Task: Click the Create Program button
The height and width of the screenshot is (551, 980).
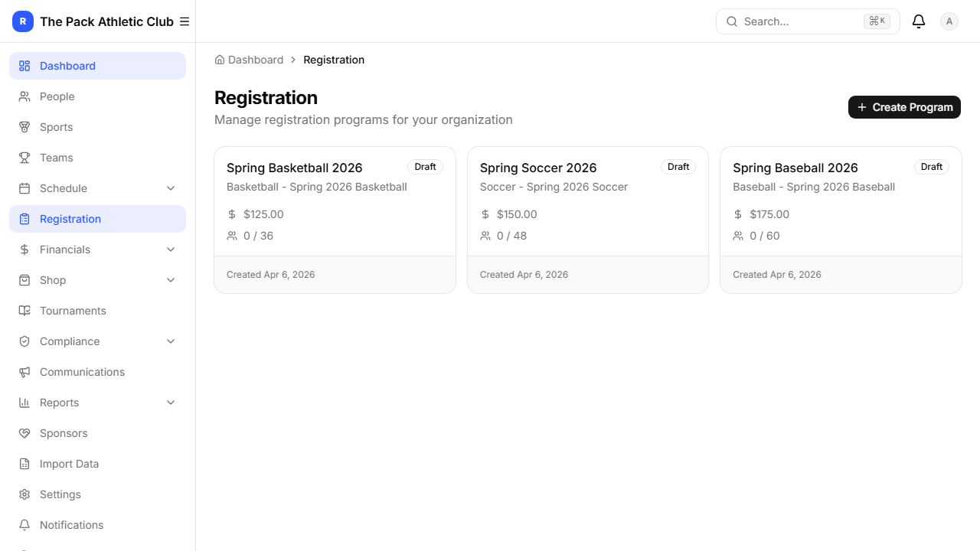Action: tap(904, 107)
